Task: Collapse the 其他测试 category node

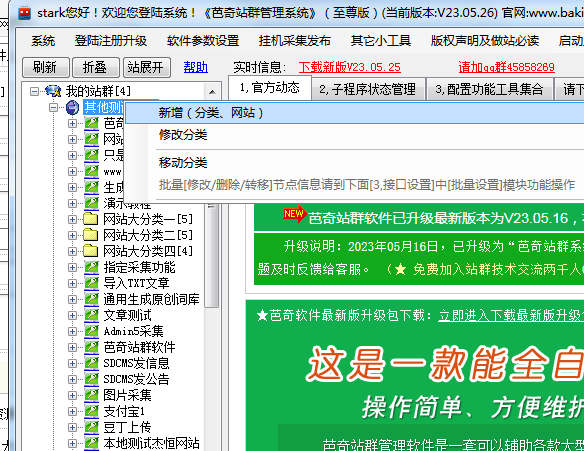Action: click(x=54, y=107)
